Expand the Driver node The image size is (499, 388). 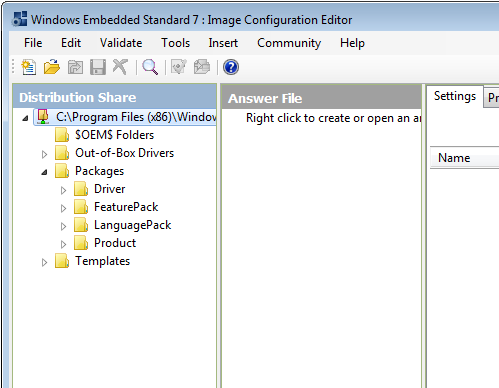coord(63,190)
